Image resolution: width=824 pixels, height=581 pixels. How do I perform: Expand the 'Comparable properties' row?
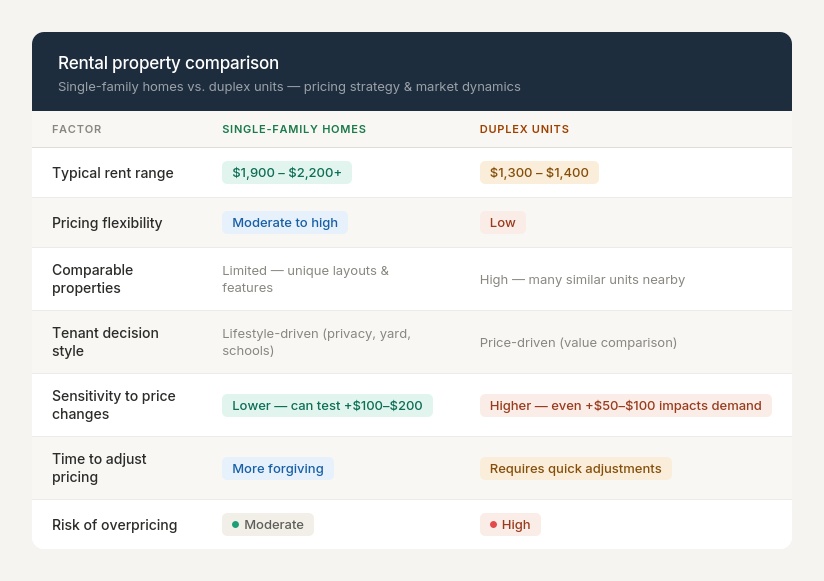tap(92, 279)
